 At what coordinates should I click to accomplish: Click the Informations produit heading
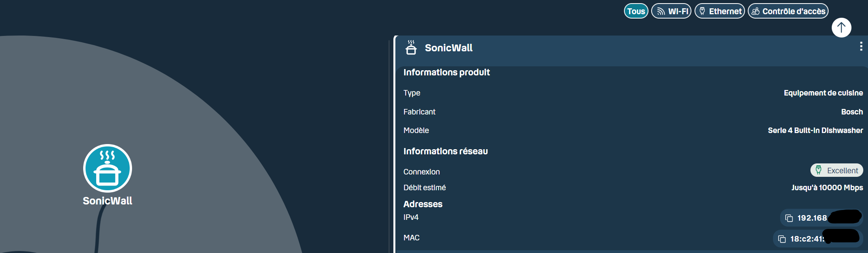pos(447,72)
